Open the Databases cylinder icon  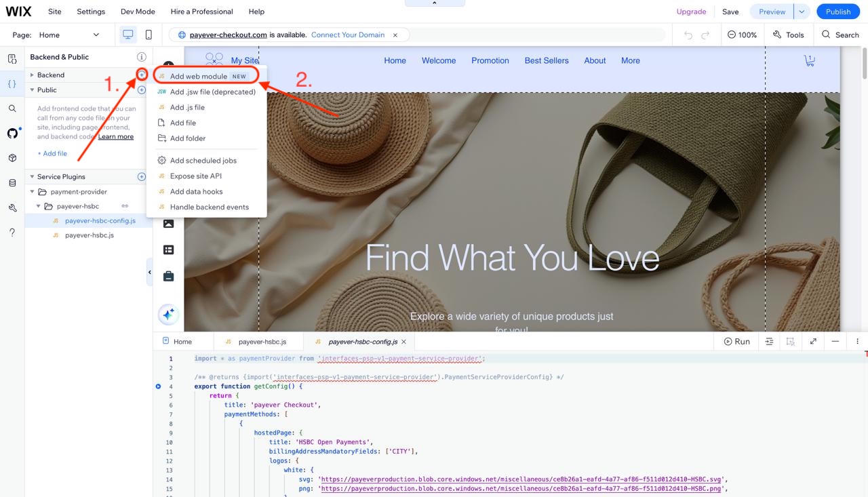coord(12,183)
